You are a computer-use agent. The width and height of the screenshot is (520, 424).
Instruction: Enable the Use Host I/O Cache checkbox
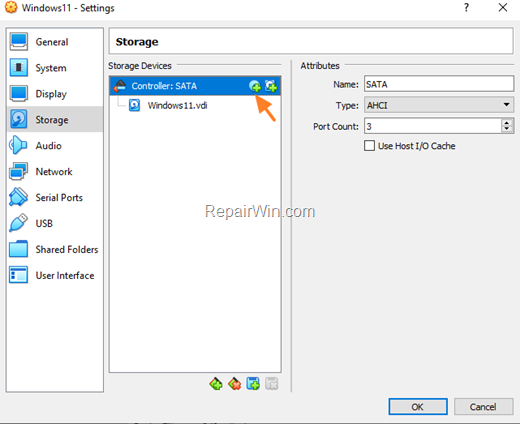pyautogui.click(x=369, y=146)
